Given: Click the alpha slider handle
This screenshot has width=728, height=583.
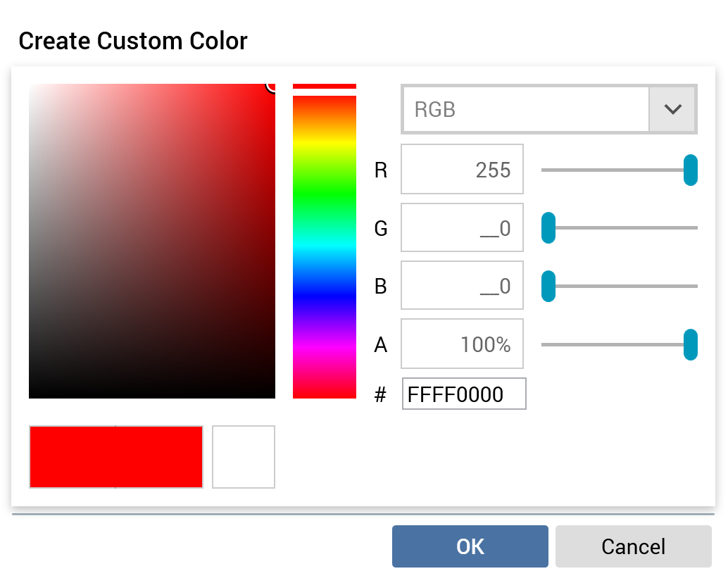Looking at the screenshot, I should 690,345.
